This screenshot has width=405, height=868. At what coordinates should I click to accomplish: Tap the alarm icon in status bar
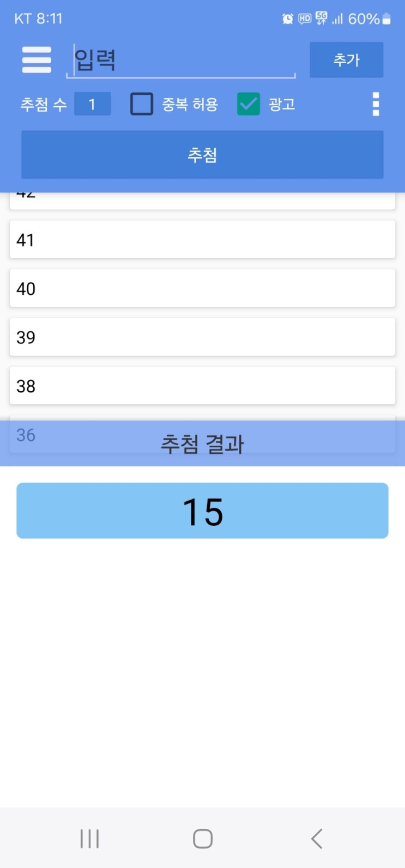click(x=287, y=19)
